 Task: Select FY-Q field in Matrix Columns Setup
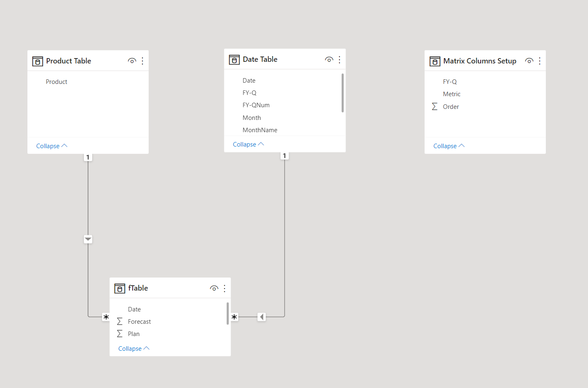point(450,82)
